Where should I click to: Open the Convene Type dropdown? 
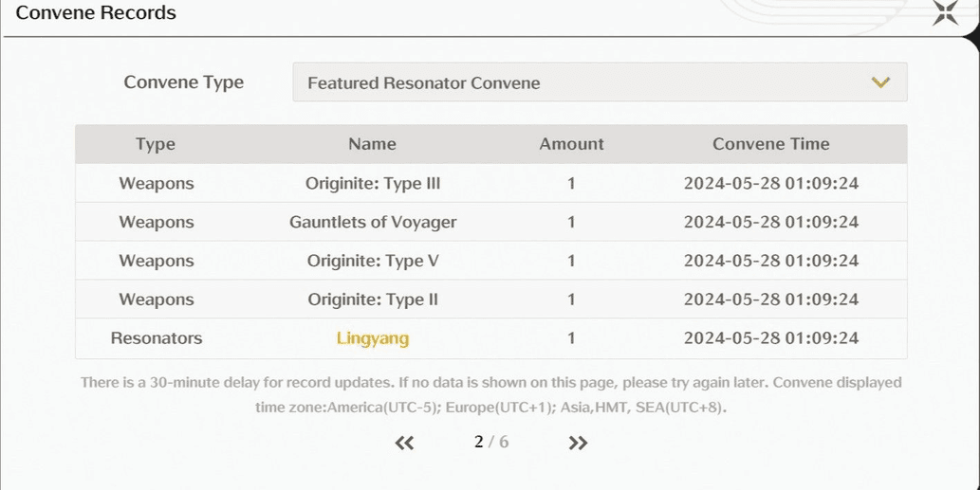click(x=600, y=82)
